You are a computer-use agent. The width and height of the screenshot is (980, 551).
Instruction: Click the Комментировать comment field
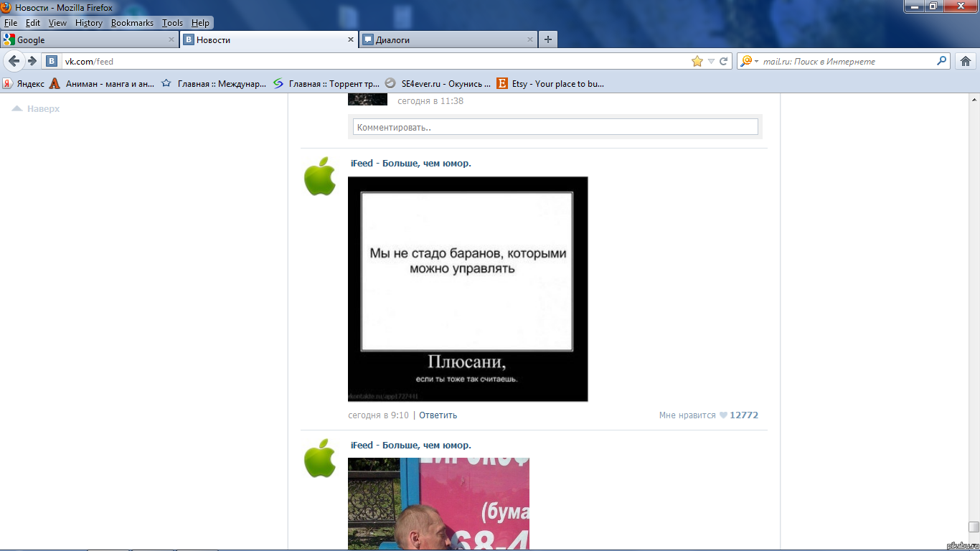click(555, 127)
